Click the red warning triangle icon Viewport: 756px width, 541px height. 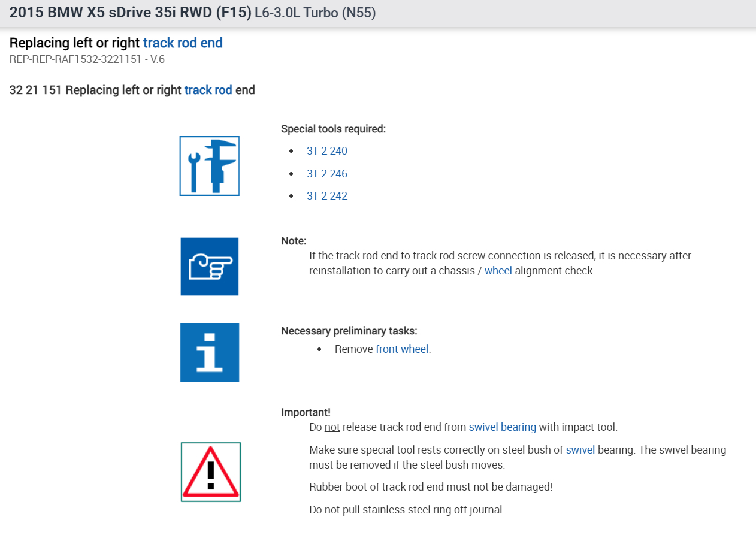(x=210, y=472)
